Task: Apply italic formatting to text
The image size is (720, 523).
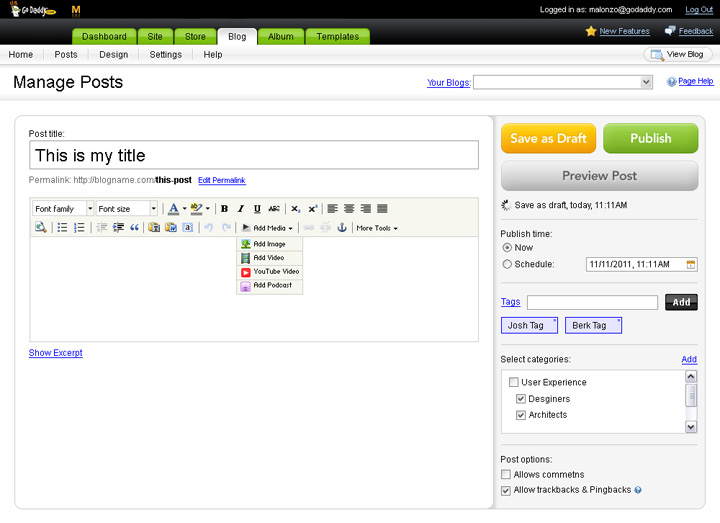Action: 241,209
